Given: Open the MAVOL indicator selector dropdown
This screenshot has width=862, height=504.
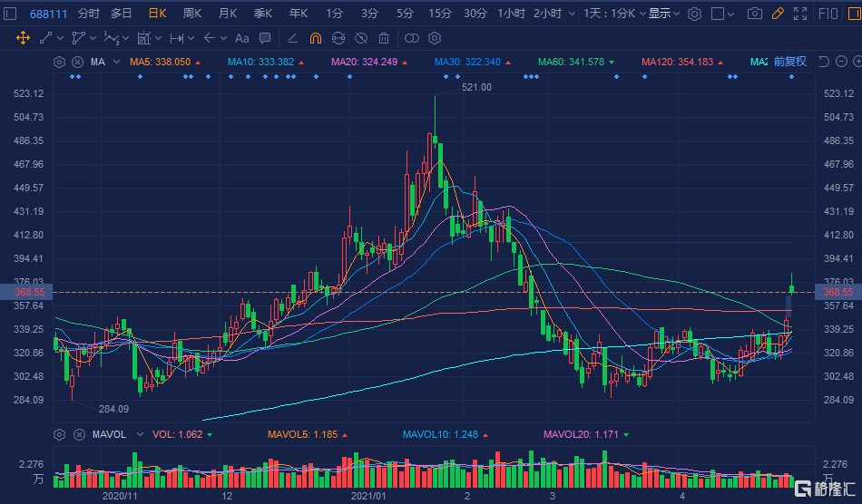Looking at the screenshot, I should pos(140,433).
